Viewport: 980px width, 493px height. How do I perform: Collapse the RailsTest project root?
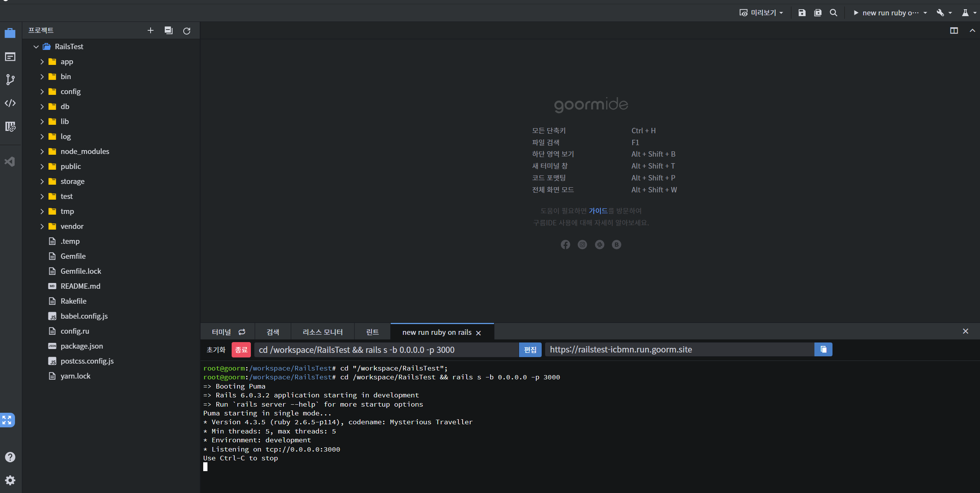point(36,46)
